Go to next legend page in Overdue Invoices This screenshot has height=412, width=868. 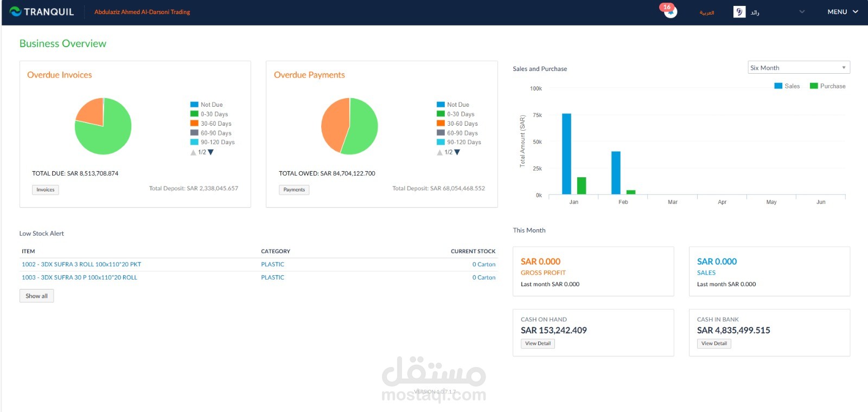210,152
